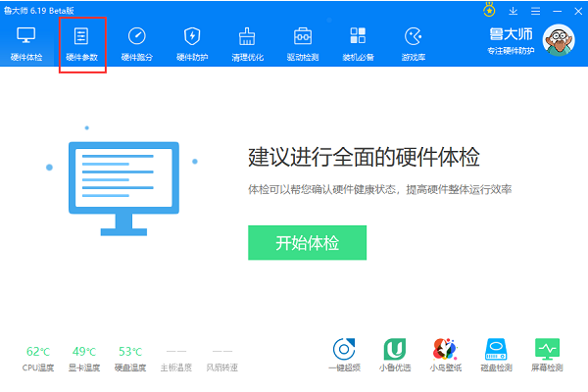Open the 屏幕检测 screen test tool
The height and width of the screenshot is (392, 588).
click(547, 355)
